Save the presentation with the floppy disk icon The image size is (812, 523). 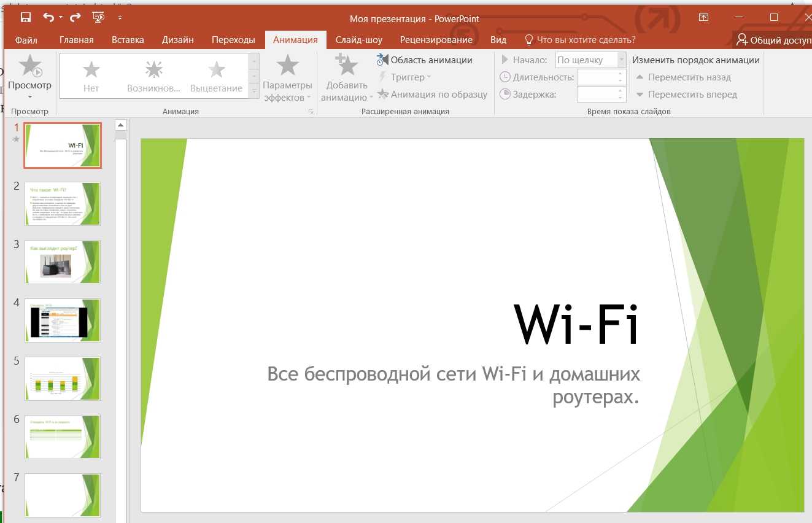26,17
